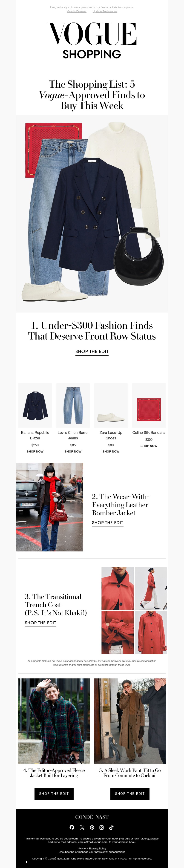Image resolution: width=184 pixels, height=868 pixels.
Task: Open Update Preferences link
Action: pos(105,11)
